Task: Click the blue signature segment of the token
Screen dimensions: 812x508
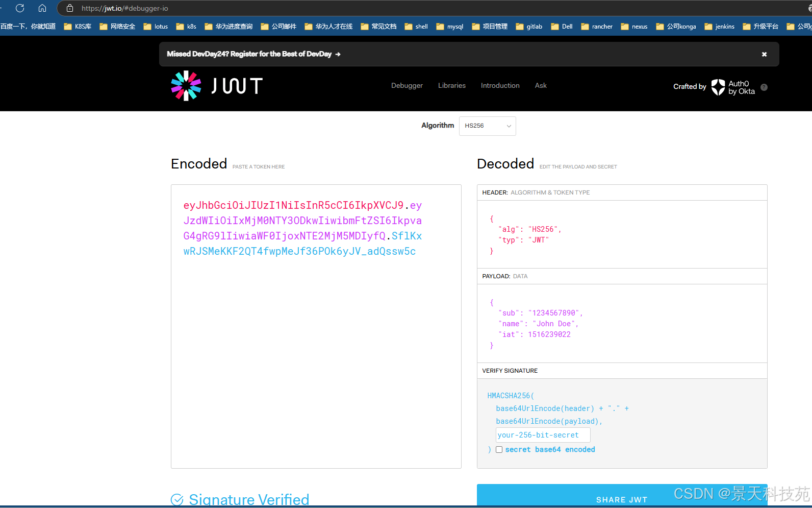Action: click(x=299, y=251)
